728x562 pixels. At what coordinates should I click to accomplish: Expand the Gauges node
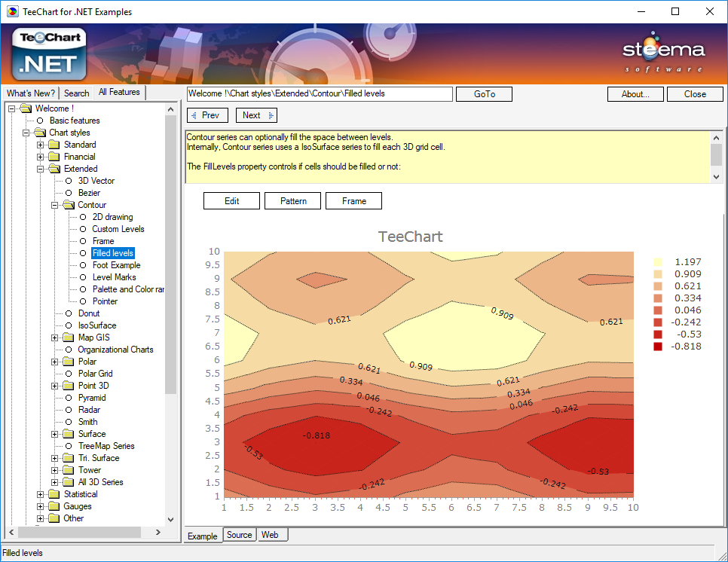(41, 507)
